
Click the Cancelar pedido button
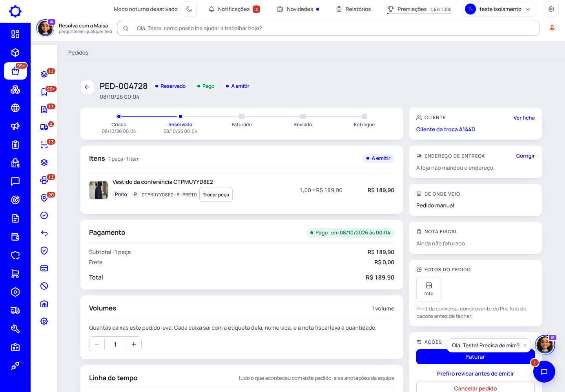476,388
